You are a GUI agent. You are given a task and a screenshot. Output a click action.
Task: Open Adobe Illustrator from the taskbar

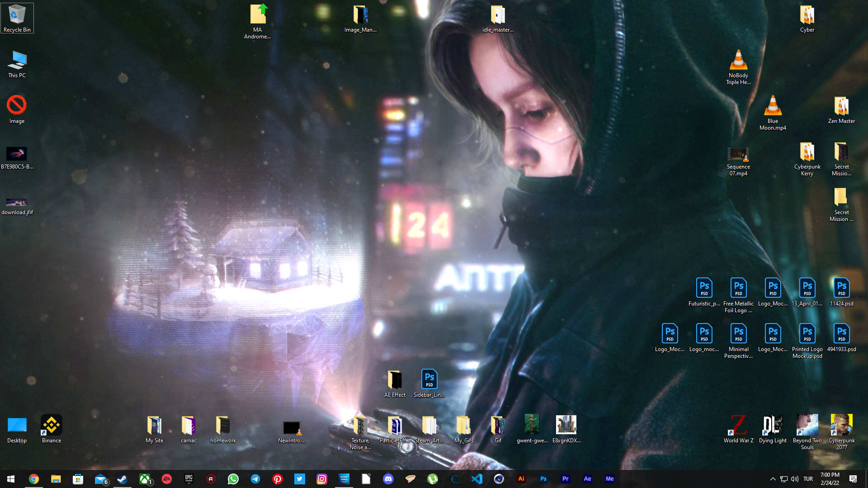[521, 479]
